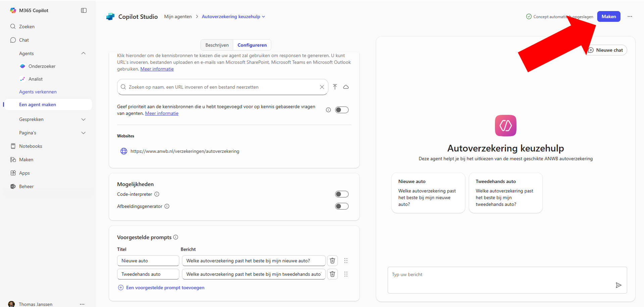Delete the 'Nieuwe auto' prompt row
644x307 pixels.
332,261
